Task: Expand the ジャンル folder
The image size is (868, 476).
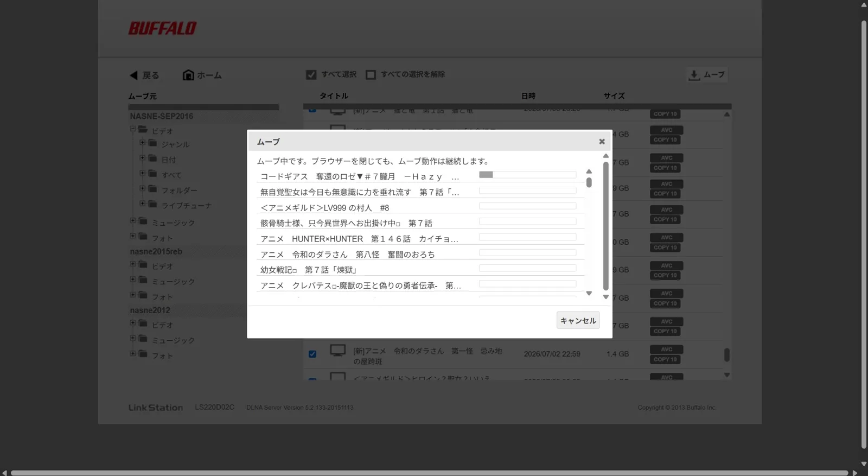Action: click(x=142, y=142)
